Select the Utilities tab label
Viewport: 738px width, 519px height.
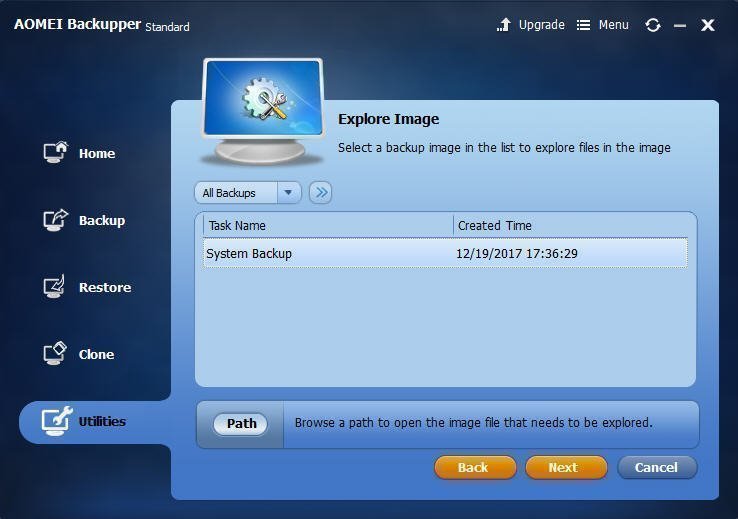coord(102,421)
